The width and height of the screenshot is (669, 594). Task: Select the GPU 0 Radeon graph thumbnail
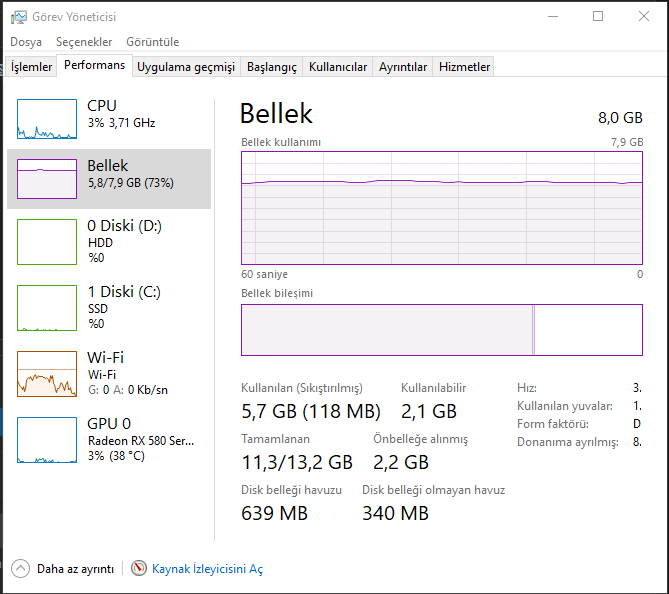coord(47,439)
